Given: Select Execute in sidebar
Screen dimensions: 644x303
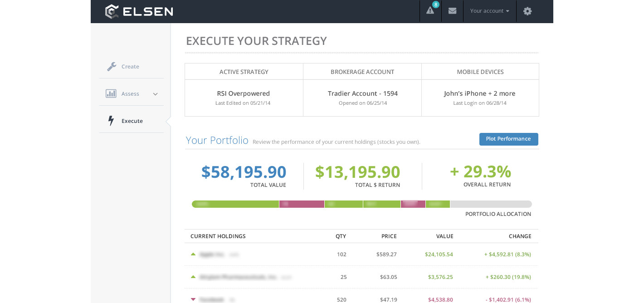Looking at the screenshot, I should [132, 121].
